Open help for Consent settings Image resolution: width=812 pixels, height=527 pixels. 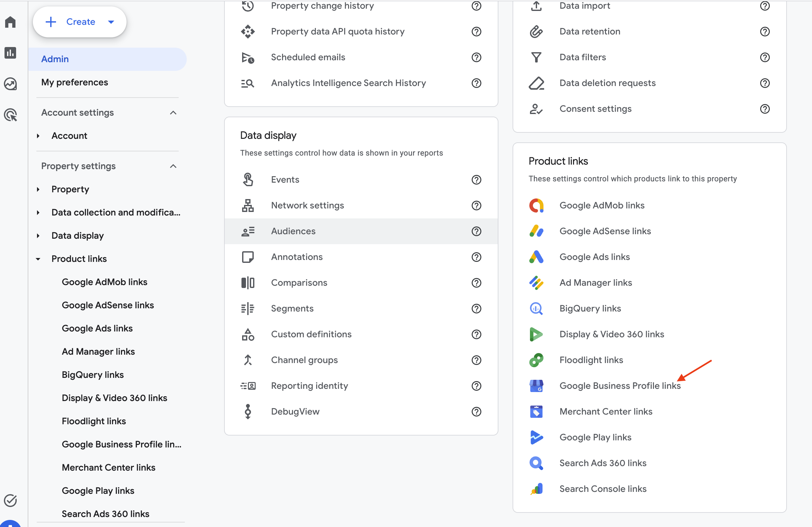coord(765,109)
